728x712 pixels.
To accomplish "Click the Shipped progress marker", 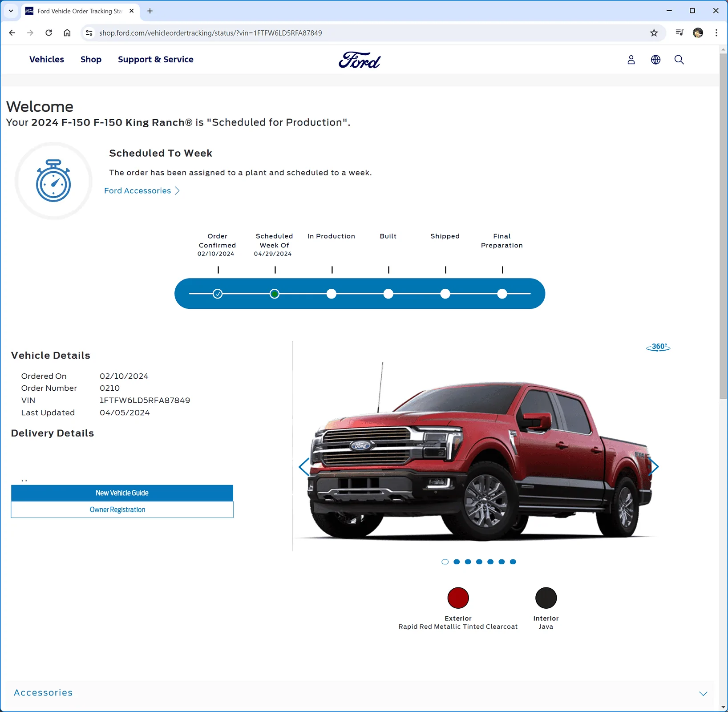I will [x=445, y=294].
